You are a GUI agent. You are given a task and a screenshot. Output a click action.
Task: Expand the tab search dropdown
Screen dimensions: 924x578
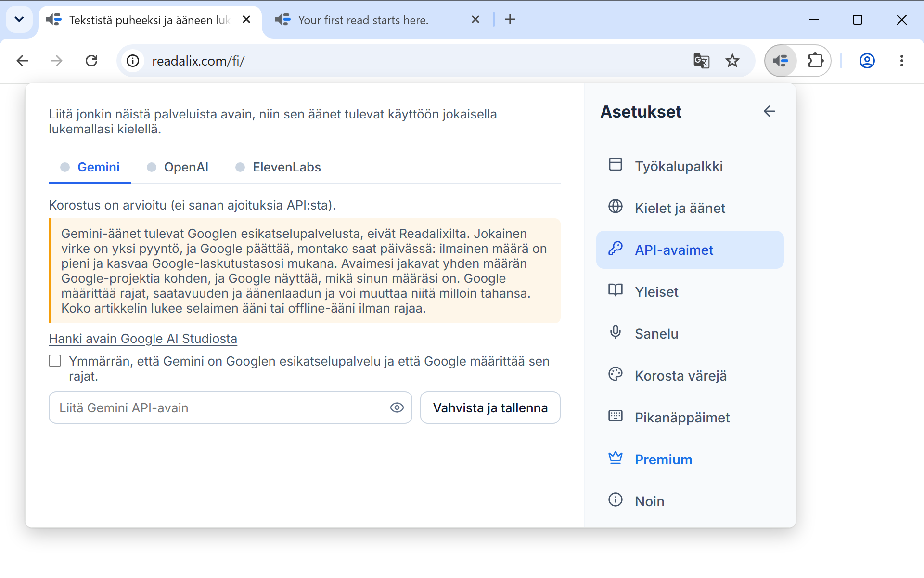[19, 20]
